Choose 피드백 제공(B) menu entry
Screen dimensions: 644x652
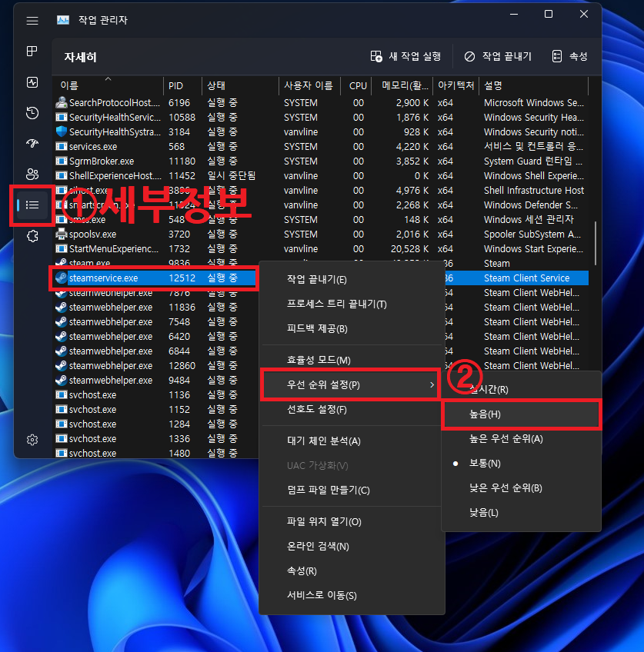pos(352,328)
